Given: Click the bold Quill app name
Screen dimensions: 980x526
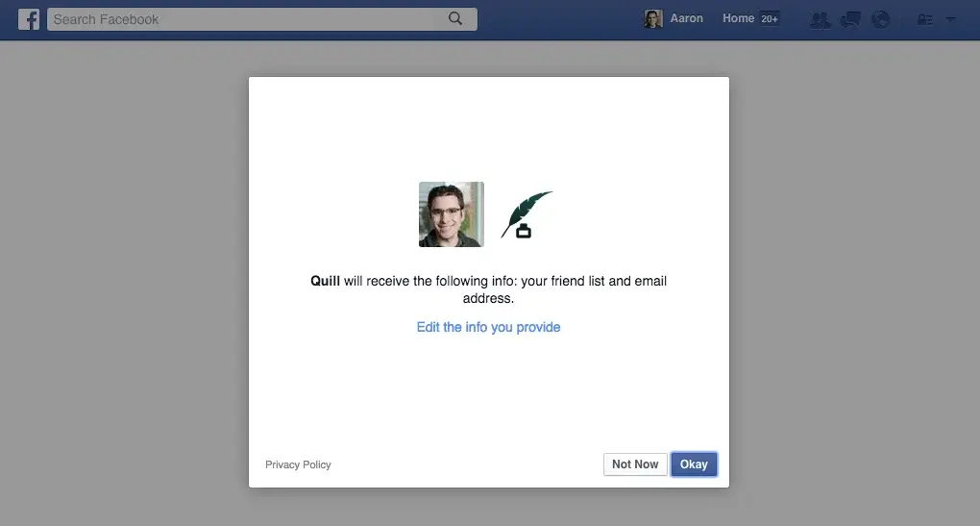Looking at the screenshot, I should (x=325, y=281).
